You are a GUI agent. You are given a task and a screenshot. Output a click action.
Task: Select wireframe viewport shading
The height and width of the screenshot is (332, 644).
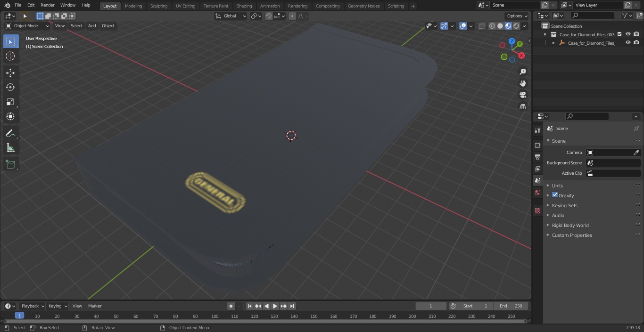[x=492, y=26]
